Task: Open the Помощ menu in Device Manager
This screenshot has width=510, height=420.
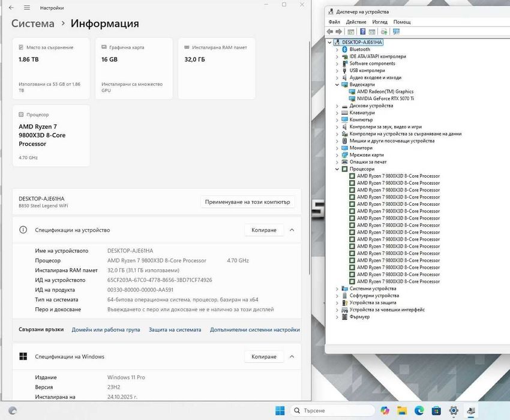Action: coord(401,22)
